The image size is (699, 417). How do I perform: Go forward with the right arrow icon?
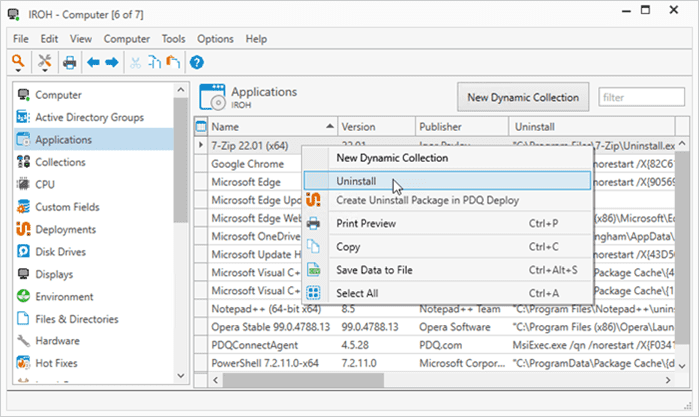coord(112,62)
